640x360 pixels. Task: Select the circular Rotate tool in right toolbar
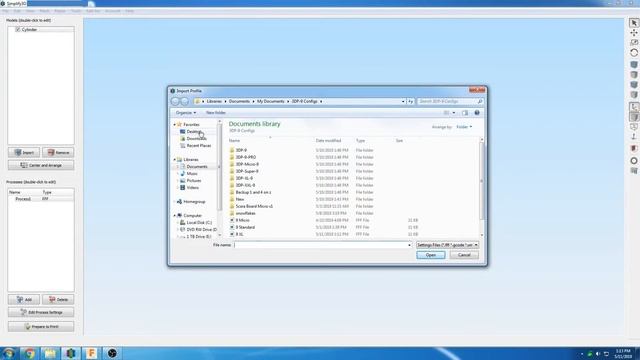tap(634, 53)
